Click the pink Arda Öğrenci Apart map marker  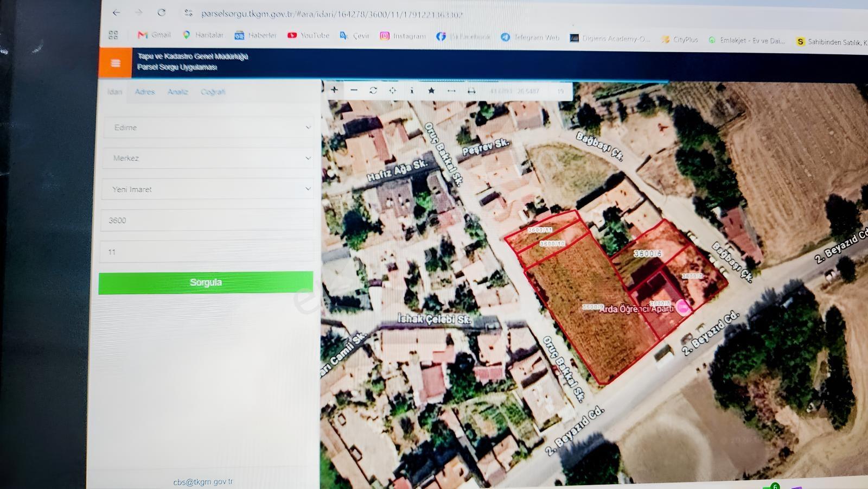684,308
